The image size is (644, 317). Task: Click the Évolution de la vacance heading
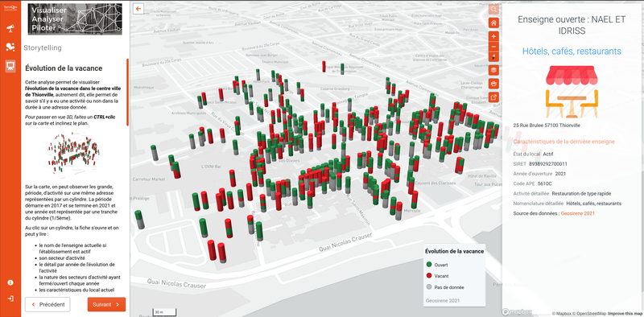pyautogui.click(x=64, y=68)
